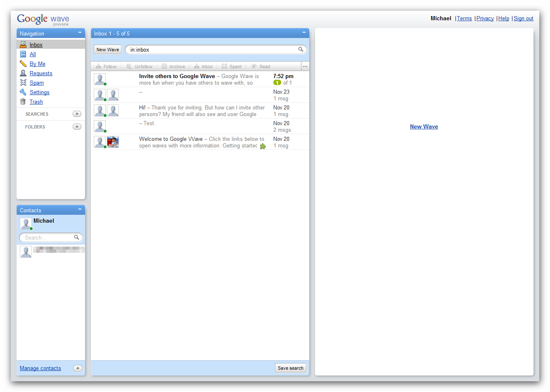The height and width of the screenshot is (392, 550).
Task: Open the Terms link
Action: [464, 19]
